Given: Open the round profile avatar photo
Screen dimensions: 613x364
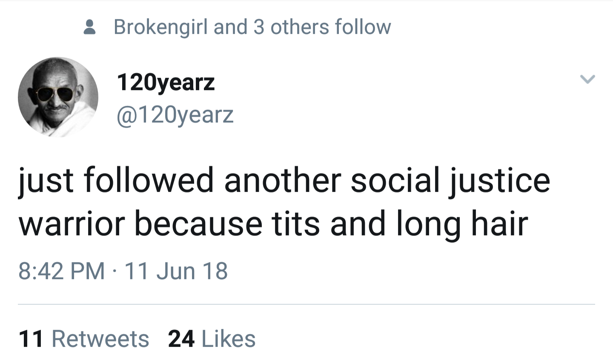Looking at the screenshot, I should click(58, 97).
